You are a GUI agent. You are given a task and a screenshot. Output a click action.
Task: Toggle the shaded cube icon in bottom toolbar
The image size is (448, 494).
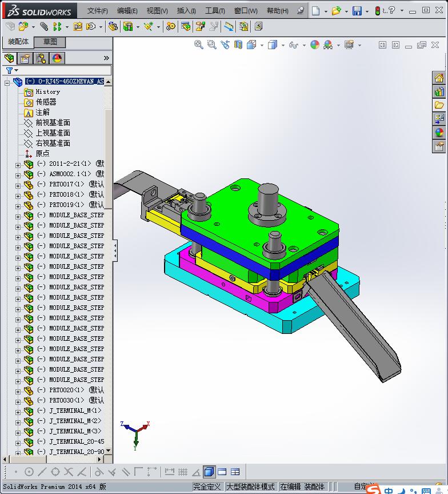coord(209,472)
